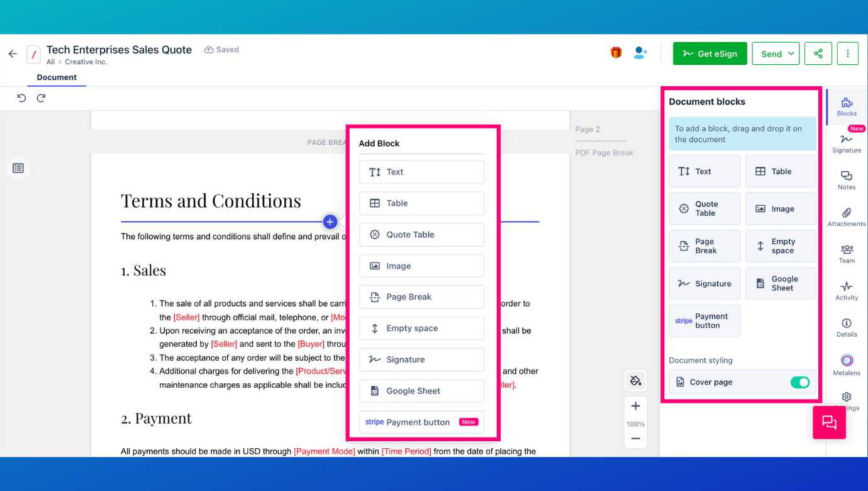
Task: Click the undo arrow icon
Action: (x=21, y=98)
